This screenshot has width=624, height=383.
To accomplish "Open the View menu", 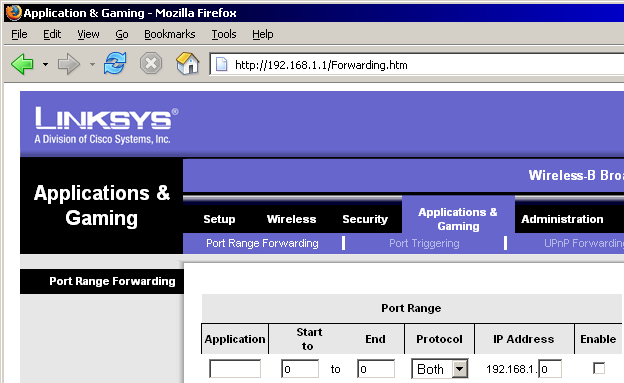I will (88, 34).
